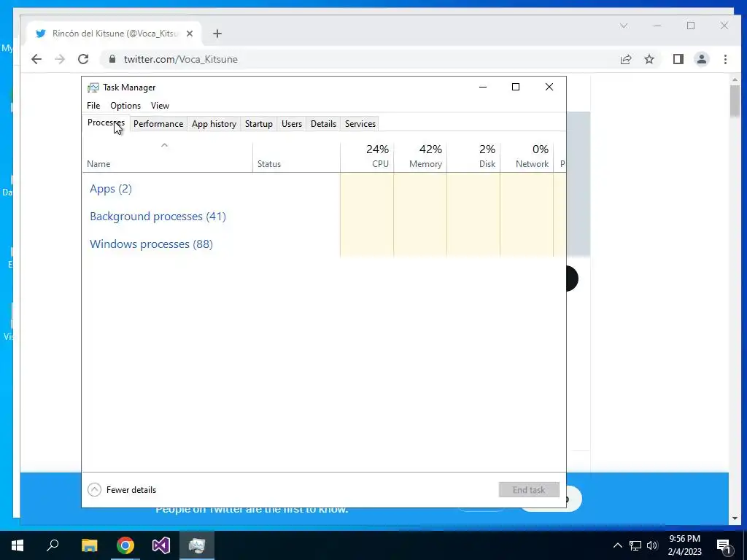747x560 pixels.
Task: Click Task Manager taskbar icon
Action: point(197,545)
